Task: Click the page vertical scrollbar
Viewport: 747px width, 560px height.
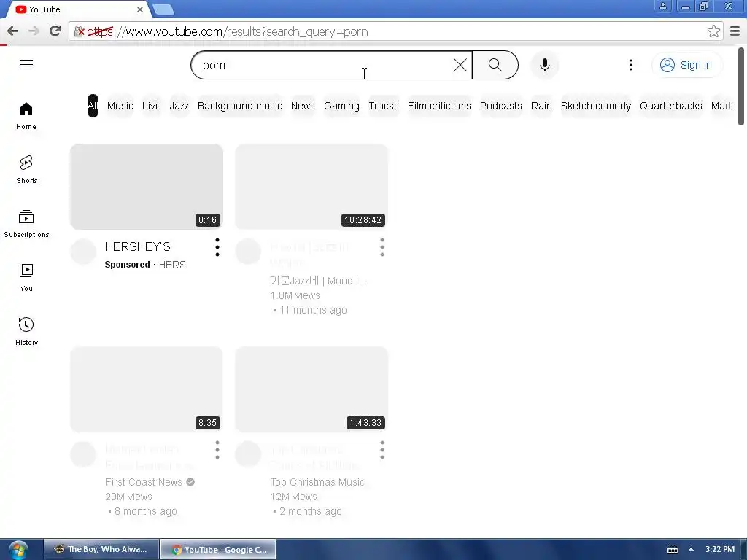Action: click(741, 86)
